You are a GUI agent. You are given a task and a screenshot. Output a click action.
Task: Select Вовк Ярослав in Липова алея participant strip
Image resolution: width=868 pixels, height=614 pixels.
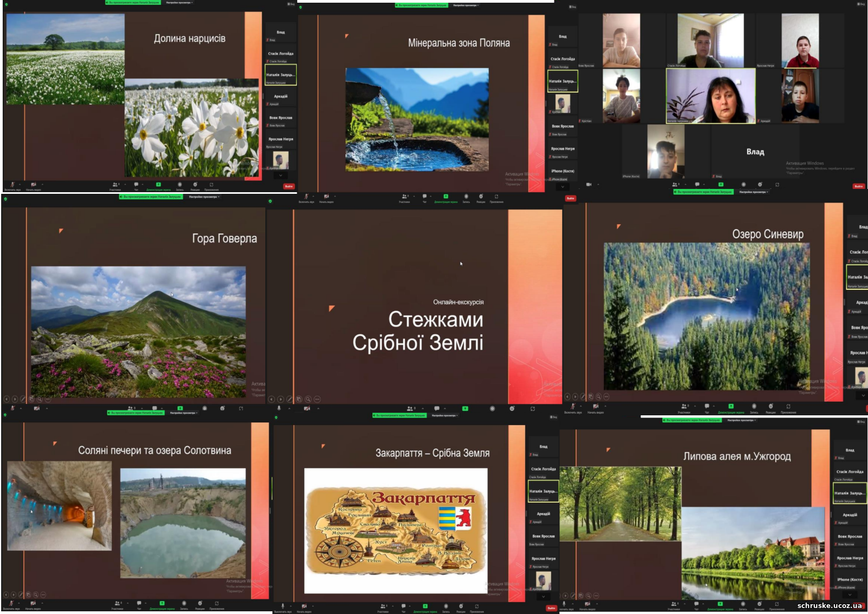pyautogui.click(x=850, y=539)
